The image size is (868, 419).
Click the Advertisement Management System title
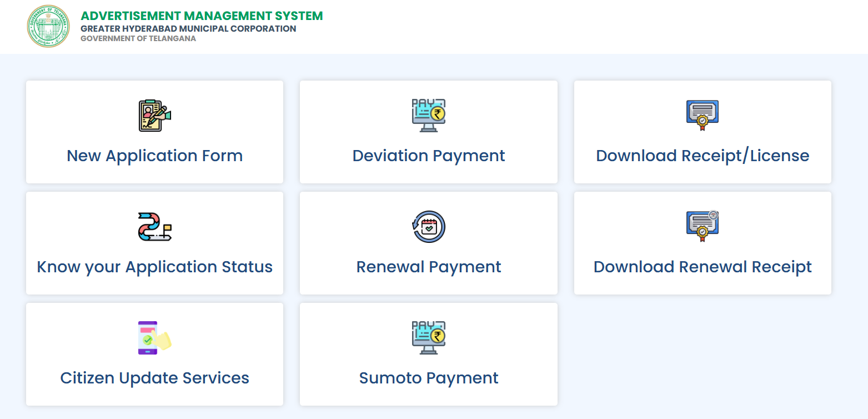coord(202,16)
